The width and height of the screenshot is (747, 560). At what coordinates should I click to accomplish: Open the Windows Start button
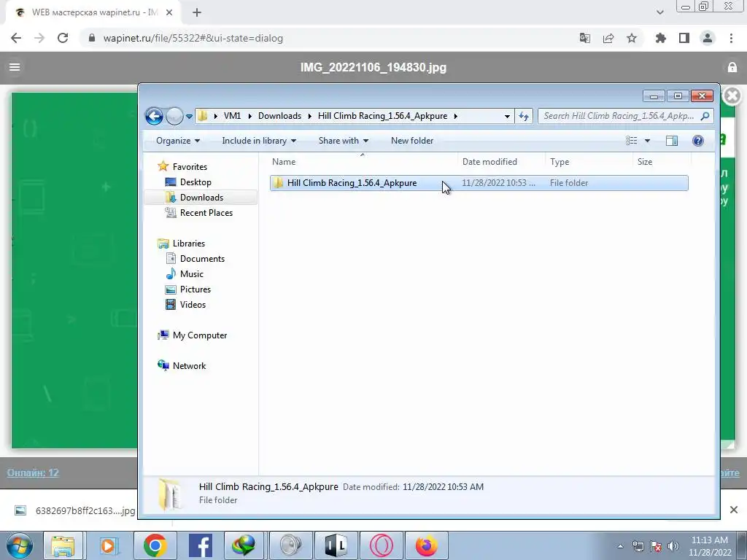(x=19, y=545)
